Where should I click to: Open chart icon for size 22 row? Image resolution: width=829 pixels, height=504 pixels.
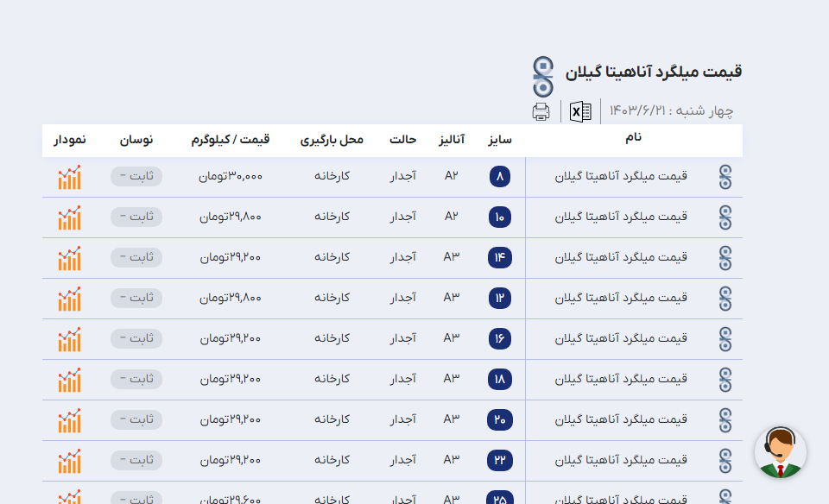click(x=69, y=461)
